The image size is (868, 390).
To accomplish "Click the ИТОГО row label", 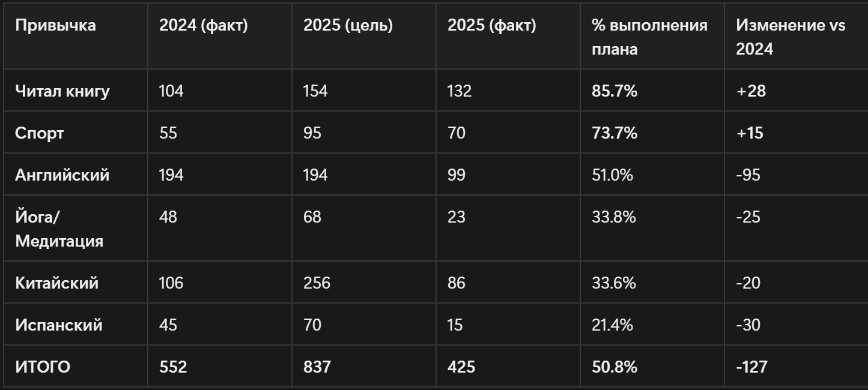I will click(x=43, y=367).
